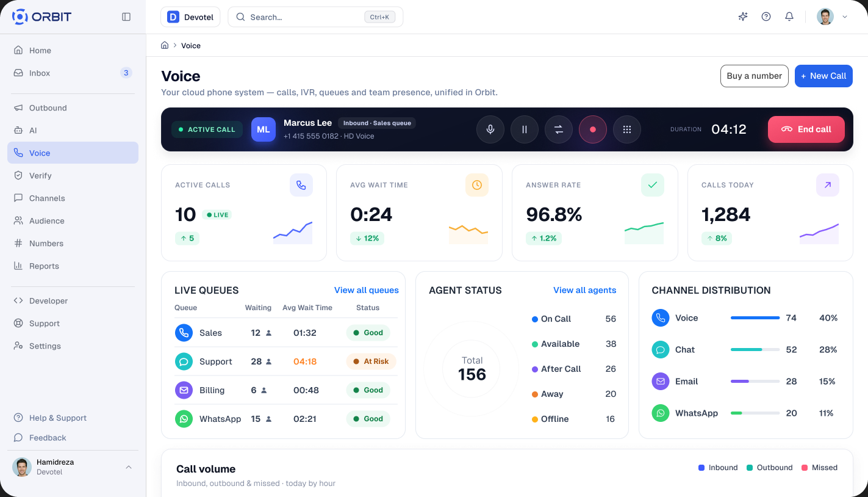Click the Answer Rate checkmark icon
868x497 pixels.
(x=653, y=185)
